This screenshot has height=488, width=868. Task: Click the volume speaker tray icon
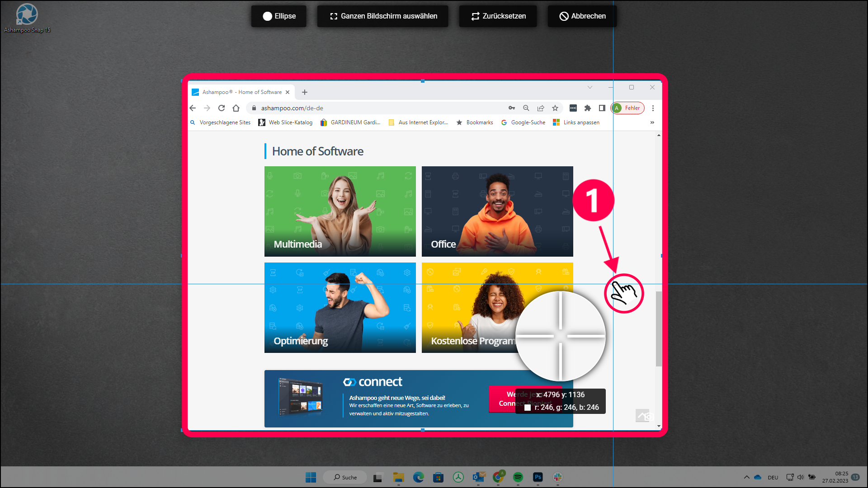[801, 477]
